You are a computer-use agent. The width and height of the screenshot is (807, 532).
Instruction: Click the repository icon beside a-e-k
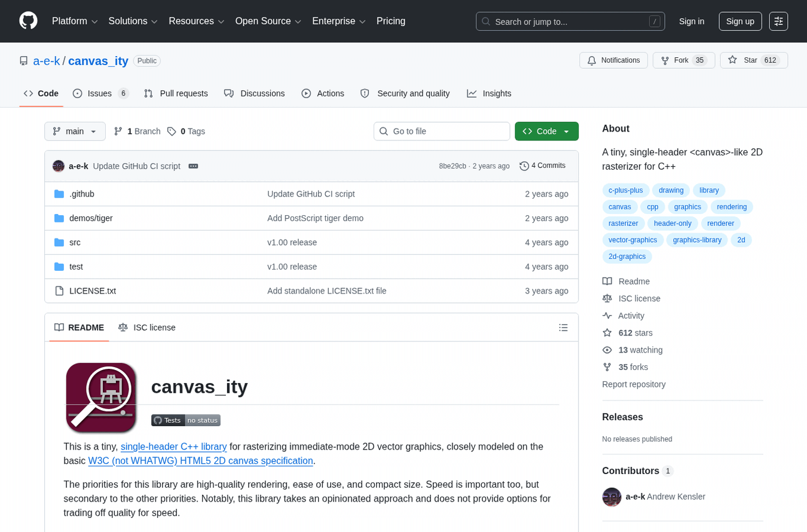tap(24, 61)
